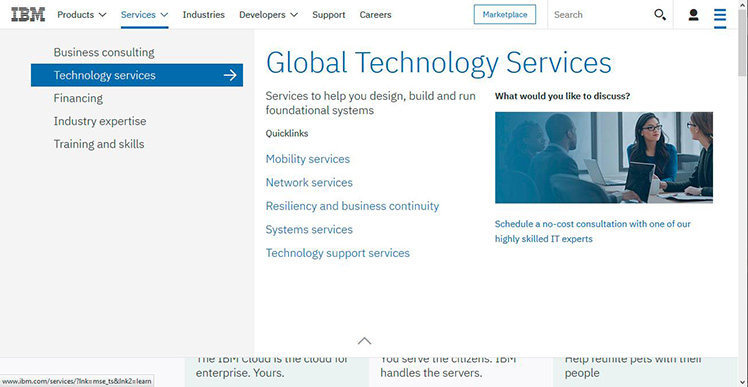This screenshot has width=748, height=387.
Task: Click the Marketplace button
Action: (505, 14)
